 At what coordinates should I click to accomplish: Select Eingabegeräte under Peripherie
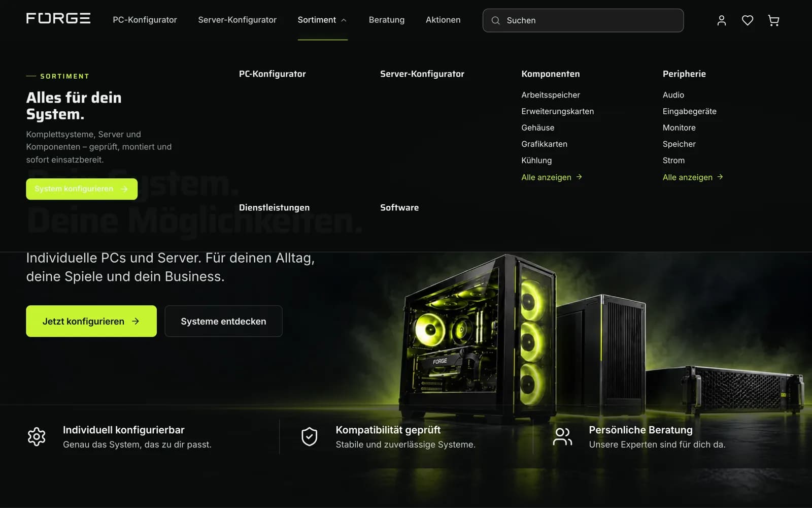689,111
